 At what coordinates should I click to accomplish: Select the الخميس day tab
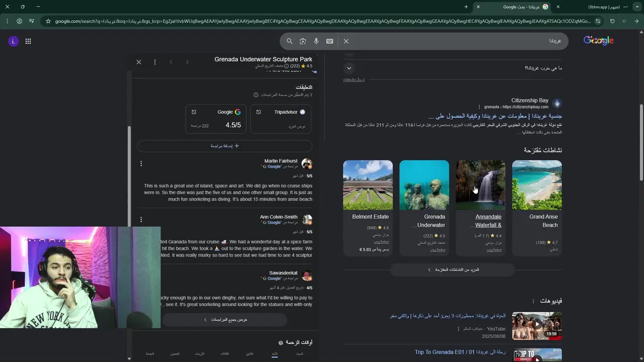[175, 354]
